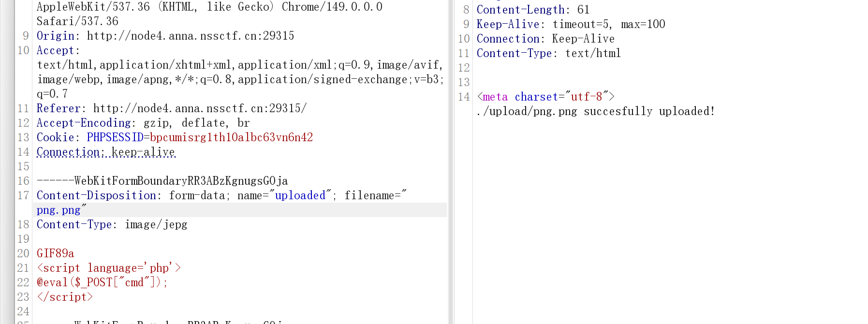Click the Referer header name in the request
The width and height of the screenshot is (868, 324).
59,108
